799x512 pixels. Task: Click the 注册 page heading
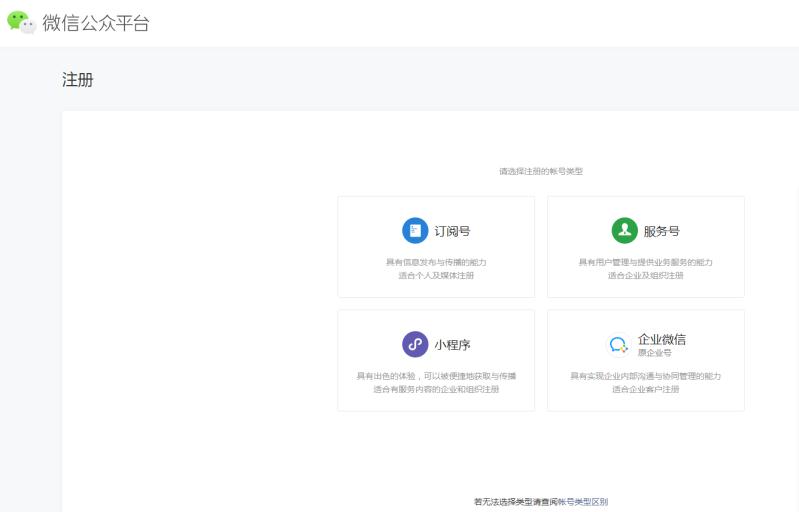coord(78,80)
